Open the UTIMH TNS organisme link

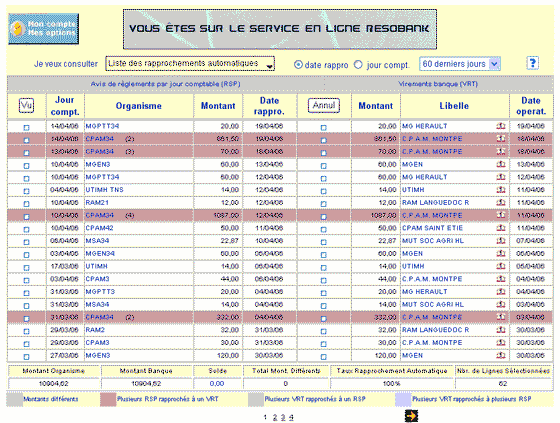pos(104,190)
